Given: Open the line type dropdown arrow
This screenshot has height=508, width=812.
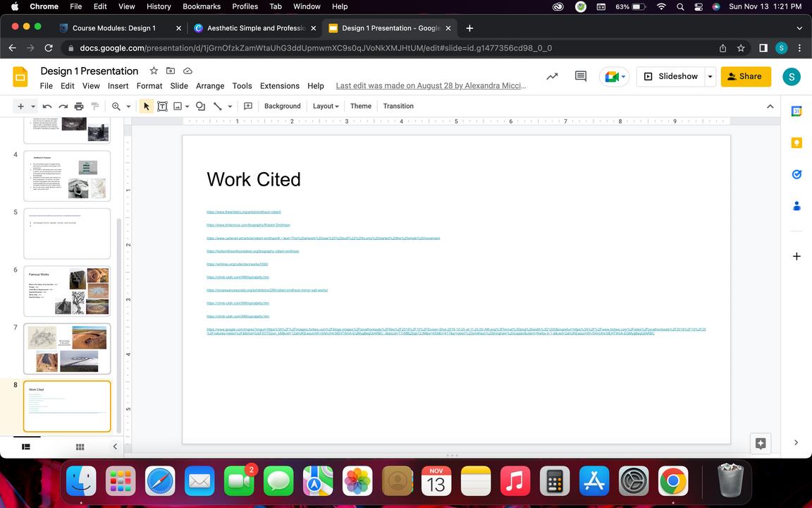Looking at the screenshot, I should [x=230, y=107].
